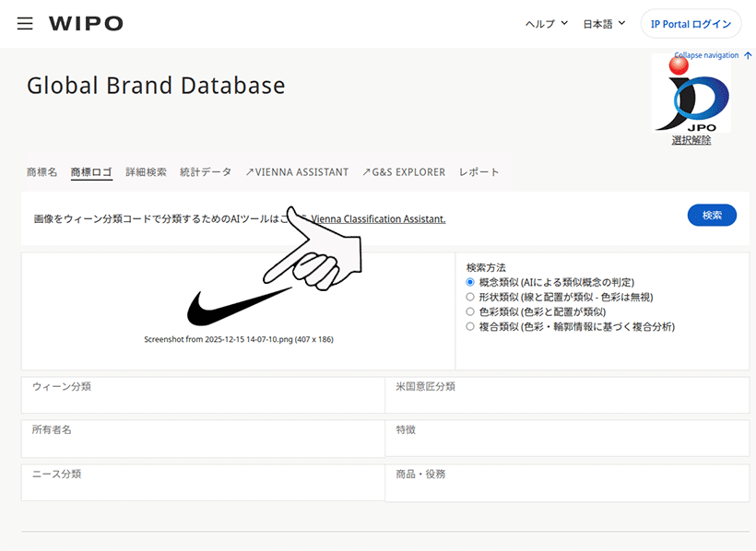Open the VIENNA ASSISTANT external link
The height and width of the screenshot is (551, 756).
[x=297, y=172]
